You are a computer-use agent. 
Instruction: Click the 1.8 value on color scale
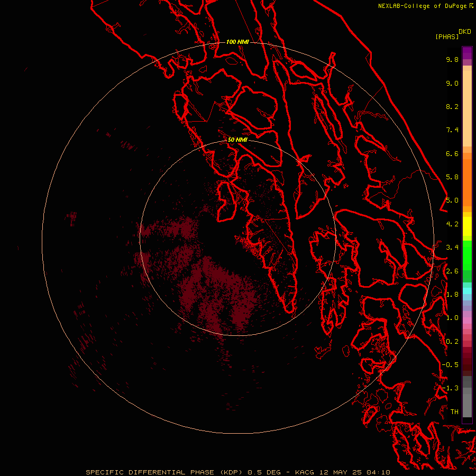pos(452,295)
